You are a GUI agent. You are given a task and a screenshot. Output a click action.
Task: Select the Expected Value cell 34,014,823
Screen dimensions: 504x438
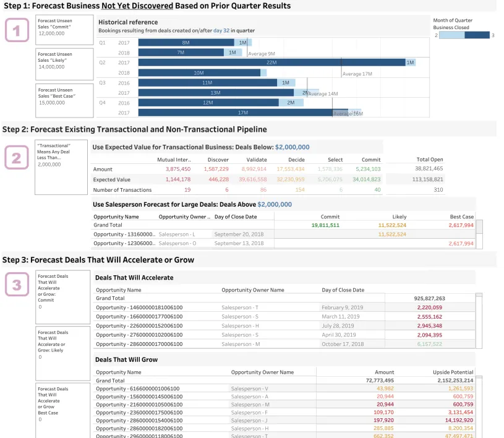367,179
